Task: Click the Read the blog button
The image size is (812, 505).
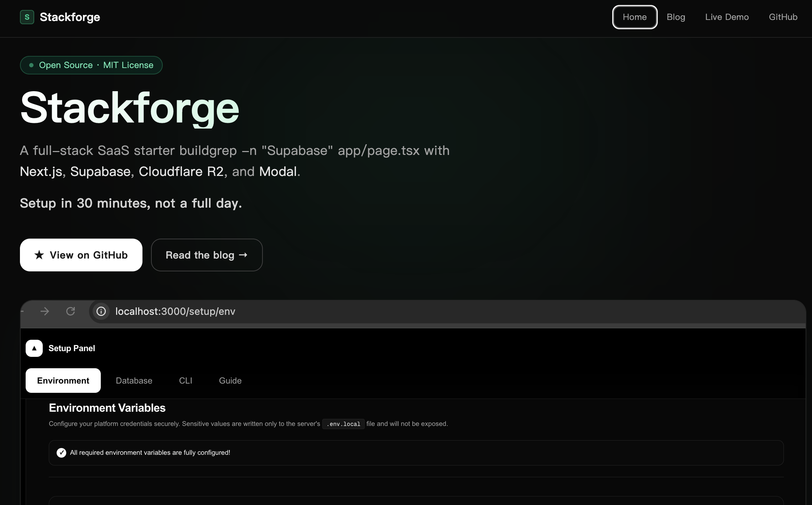Action: (207, 255)
